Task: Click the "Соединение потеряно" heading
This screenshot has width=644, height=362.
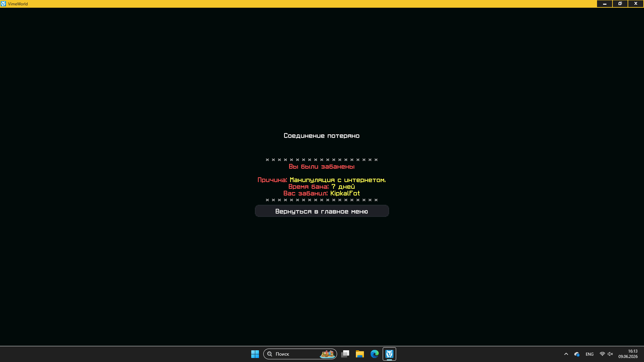Action: click(x=322, y=136)
